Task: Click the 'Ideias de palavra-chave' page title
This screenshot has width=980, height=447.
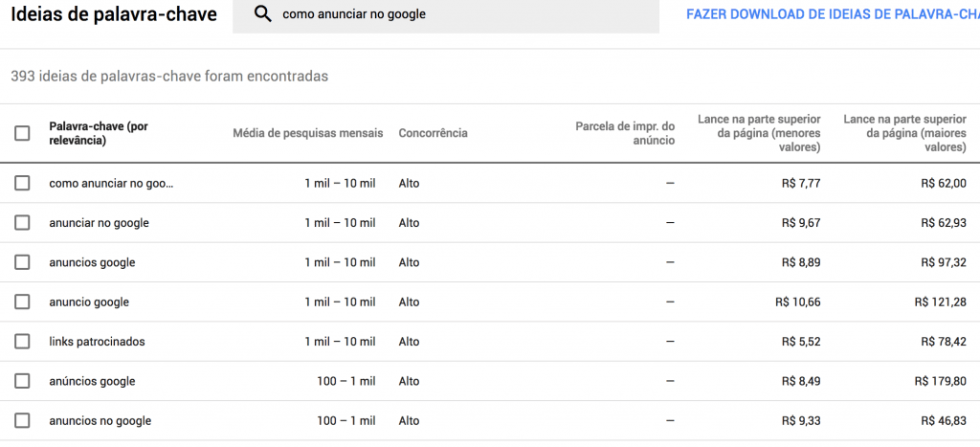Action: 114,14
